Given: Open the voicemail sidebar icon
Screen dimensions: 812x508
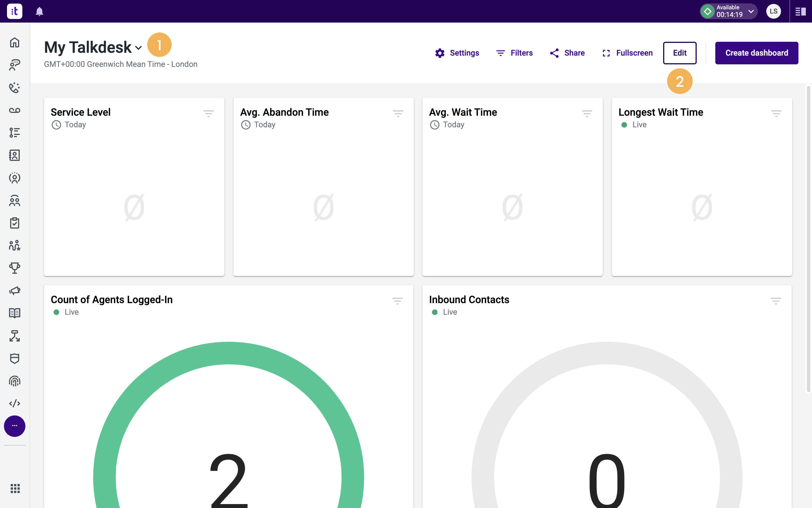Looking at the screenshot, I should [14, 110].
